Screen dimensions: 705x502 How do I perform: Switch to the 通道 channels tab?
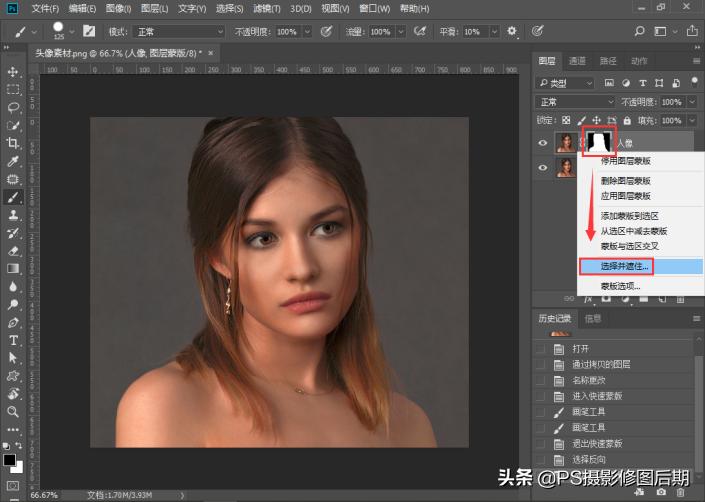tap(577, 61)
